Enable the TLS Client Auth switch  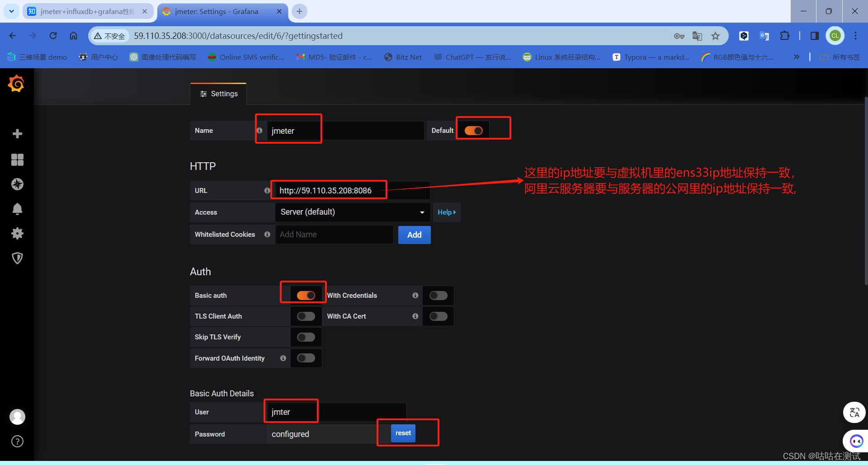(306, 316)
